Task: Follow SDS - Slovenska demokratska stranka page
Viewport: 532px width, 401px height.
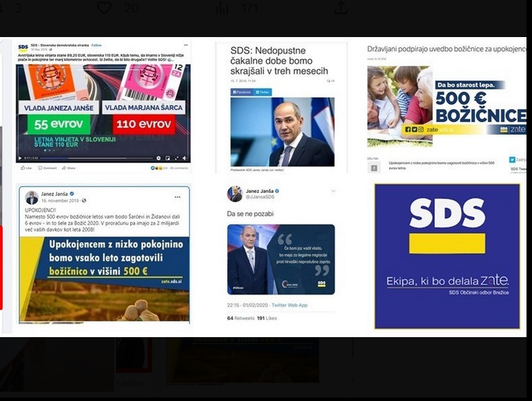Action: (x=96, y=45)
